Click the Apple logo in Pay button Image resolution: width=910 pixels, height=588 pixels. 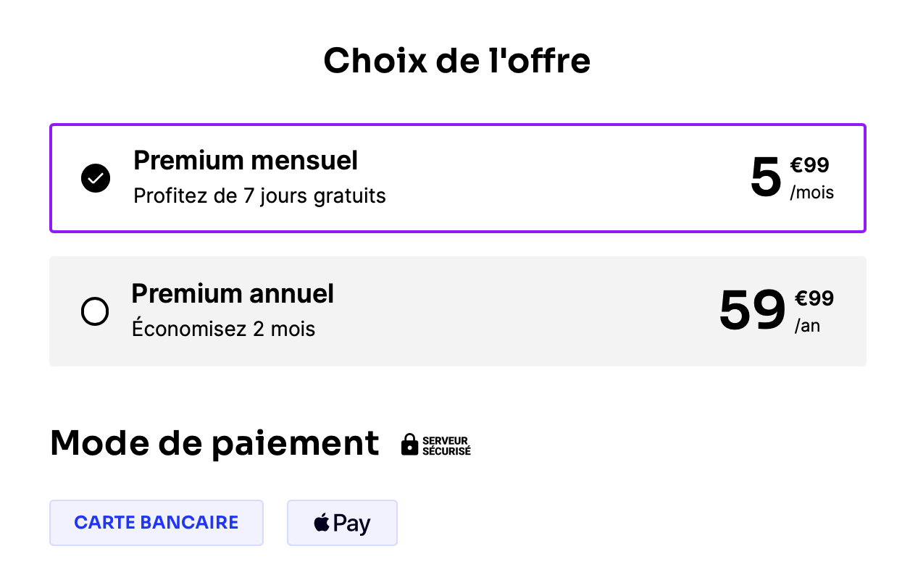coord(322,522)
